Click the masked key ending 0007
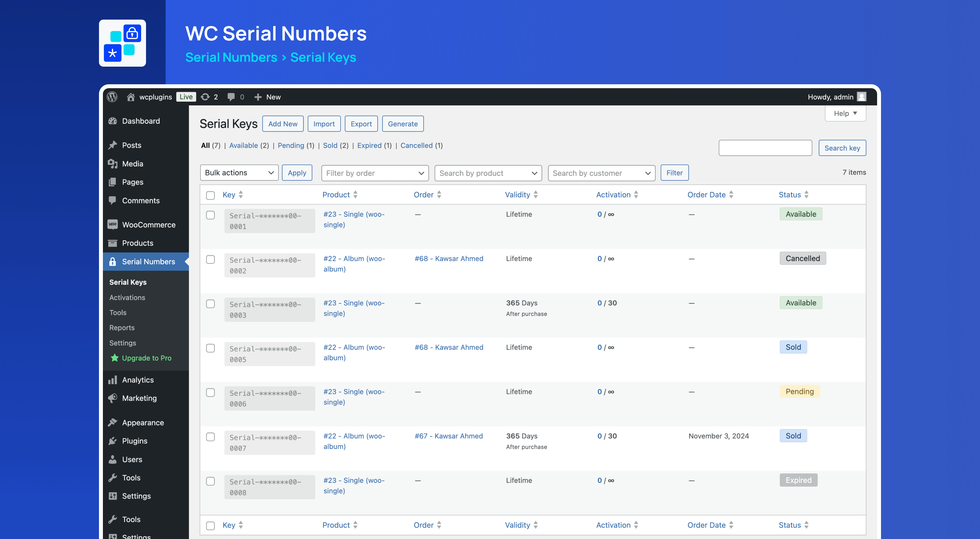Screen dimensions: 980x539 coord(270,443)
